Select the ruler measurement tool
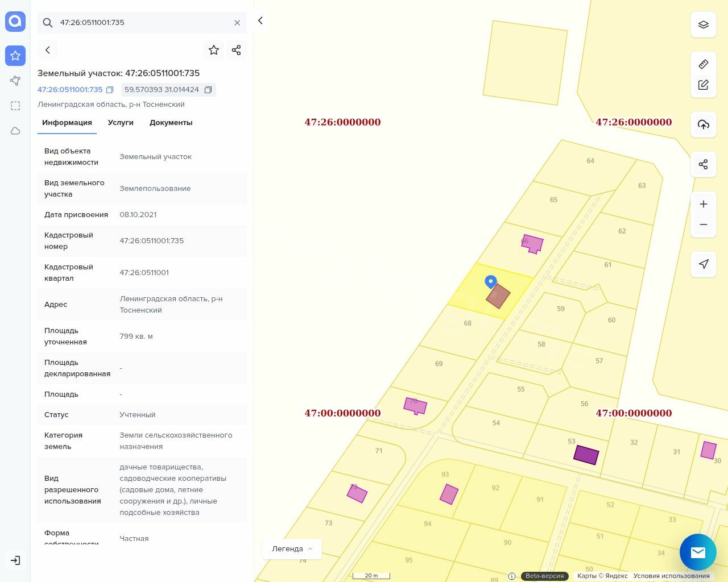 (703, 64)
